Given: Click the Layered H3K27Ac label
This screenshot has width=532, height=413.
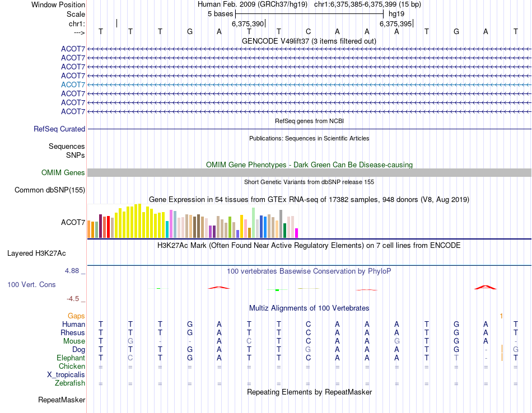Looking at the screenshot, I should point(36,254).
